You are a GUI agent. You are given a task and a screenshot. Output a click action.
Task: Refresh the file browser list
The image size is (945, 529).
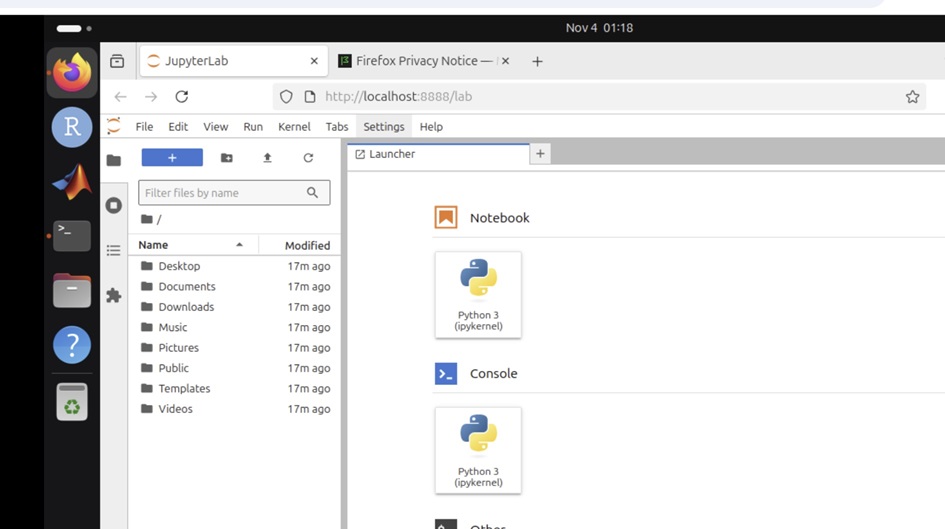click(308, 158)
